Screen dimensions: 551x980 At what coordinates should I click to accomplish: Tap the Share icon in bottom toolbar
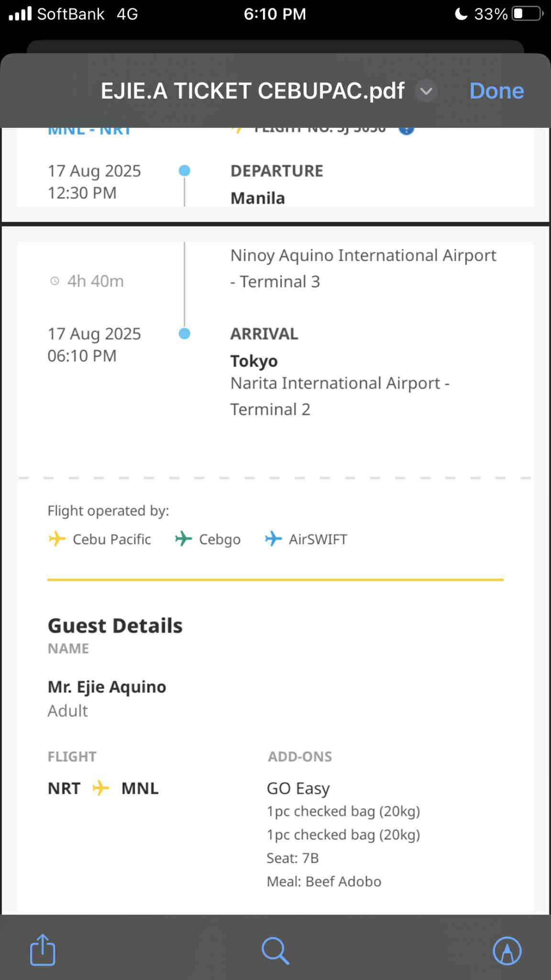pyautogui.click(x=43, y=949)
